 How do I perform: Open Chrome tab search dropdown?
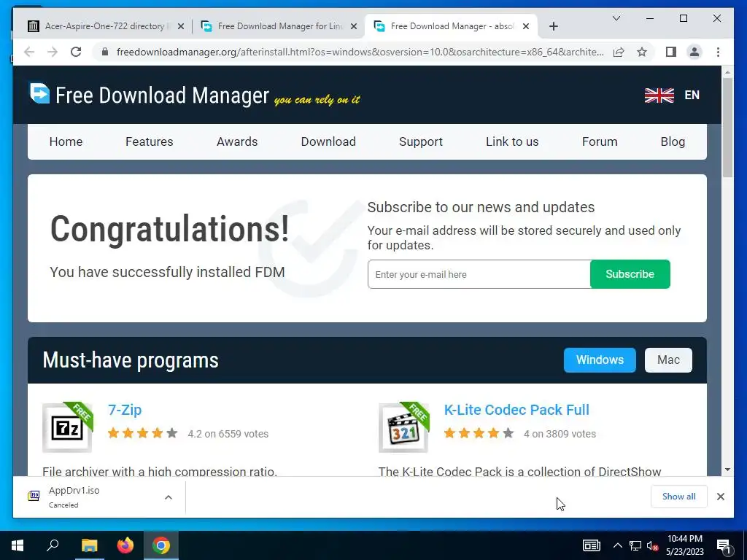616,18
